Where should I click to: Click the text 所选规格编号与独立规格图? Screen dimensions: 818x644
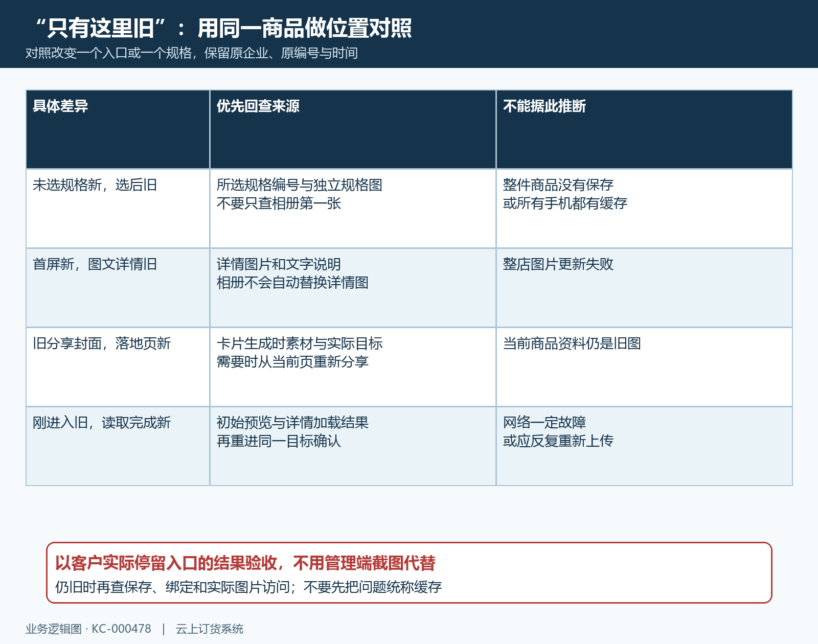click(300, 185)
